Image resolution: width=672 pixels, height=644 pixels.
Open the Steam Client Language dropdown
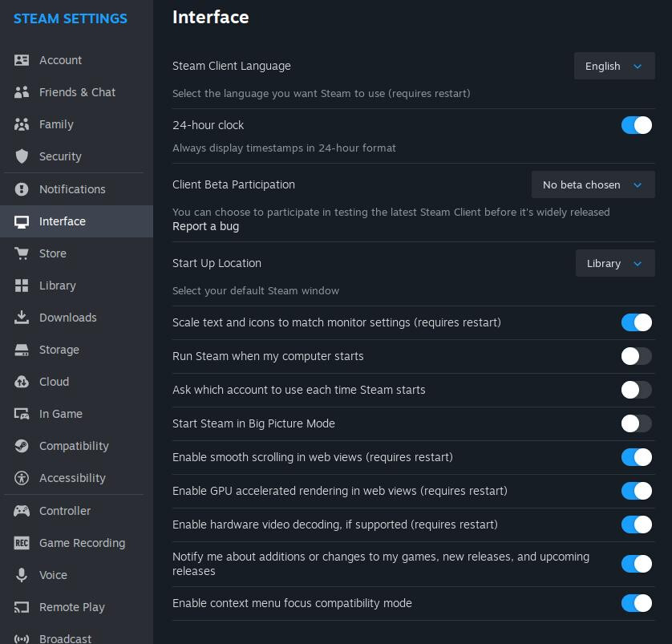click(x=614, y=67)
